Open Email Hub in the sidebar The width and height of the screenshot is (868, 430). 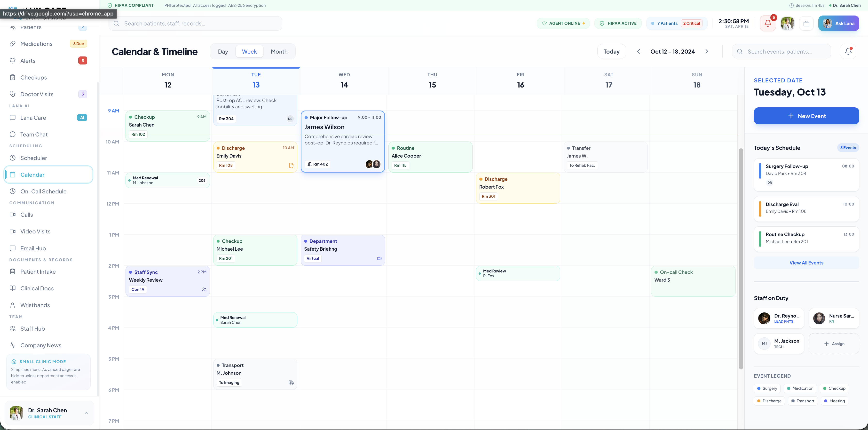[x=48, y=248]
